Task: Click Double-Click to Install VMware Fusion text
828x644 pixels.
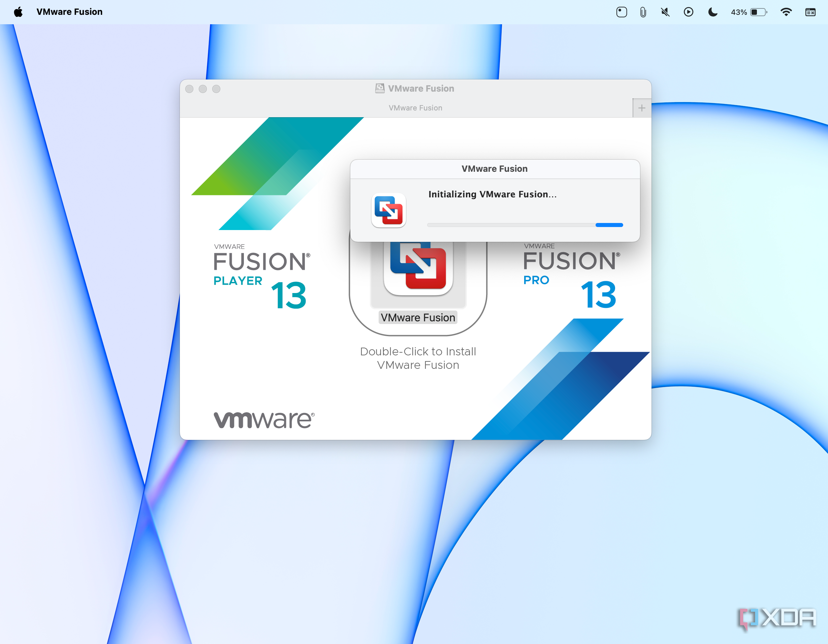Action: pos(418,358)
